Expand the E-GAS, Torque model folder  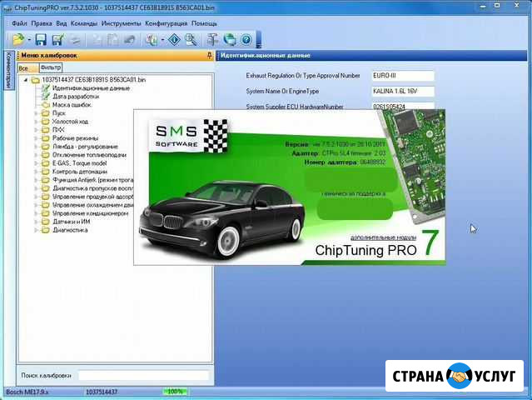[36, 163]
